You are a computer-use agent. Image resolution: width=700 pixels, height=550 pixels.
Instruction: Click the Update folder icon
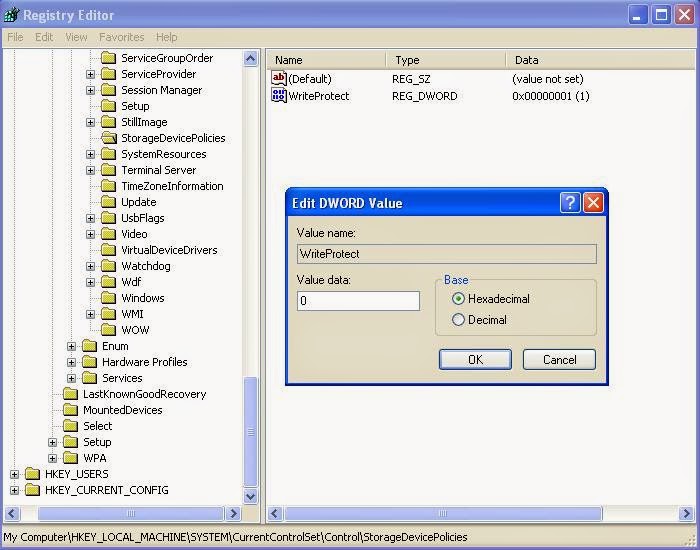click(x=108, y=202)
